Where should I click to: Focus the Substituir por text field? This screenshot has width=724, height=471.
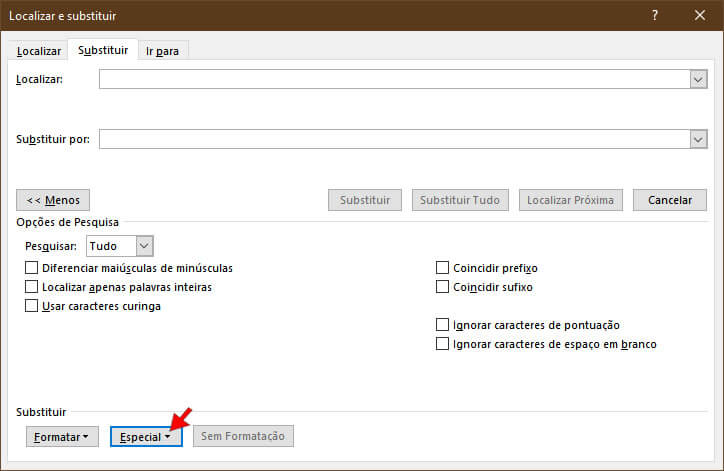click(395, 139)
